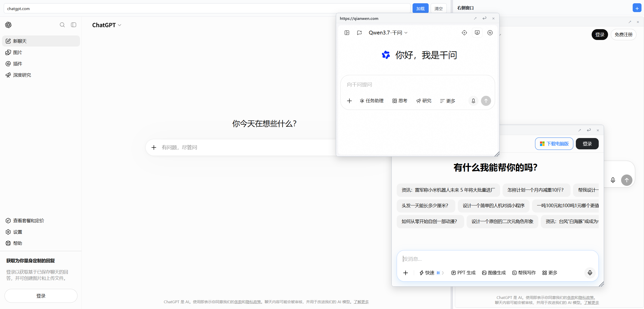Click the Qianwen circular profile icon
Image resolution: width=644 pixels, height=309 pixels.
pos(490,33)
